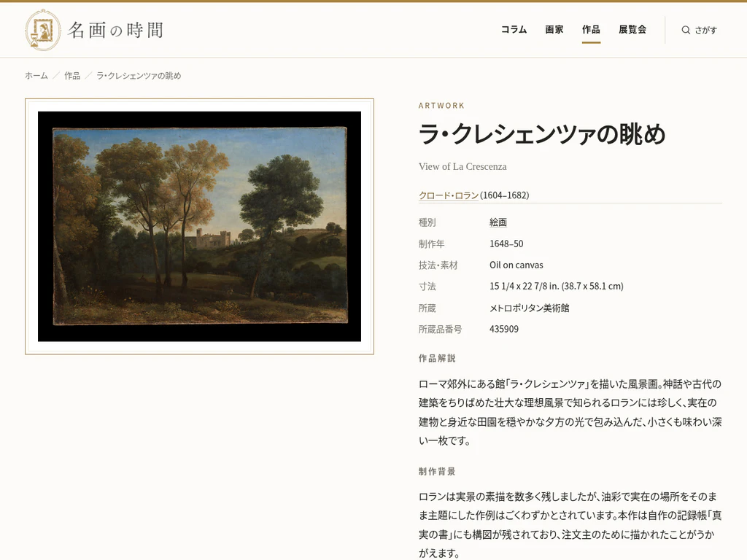Click the 名画の時間 site title text
747x560 pixels.
116,30
